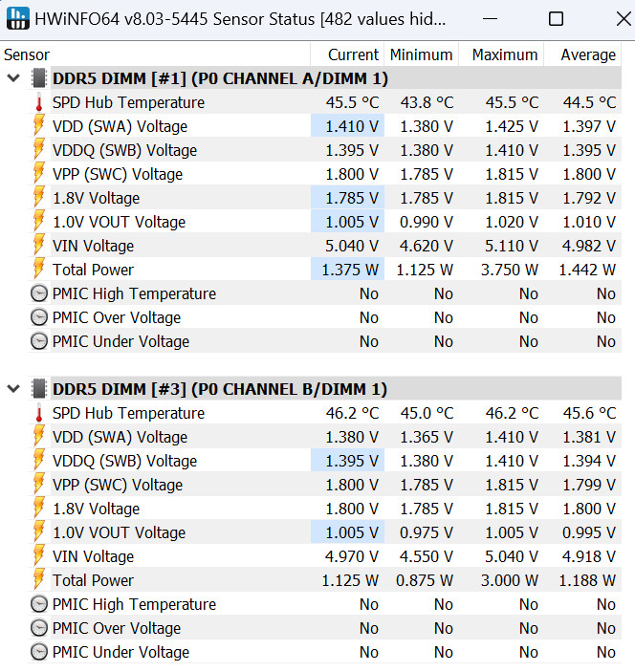The width and height of the screenshot is (635, 672).
Task: Select VDD (SWA) Voltage label under DIMM [#1]
Action: (x=120, y=126)
